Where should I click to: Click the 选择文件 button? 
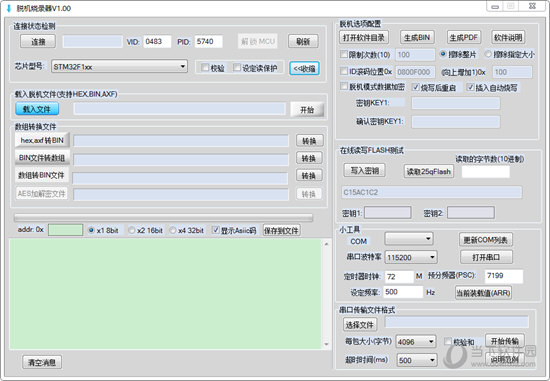(360, 325)
